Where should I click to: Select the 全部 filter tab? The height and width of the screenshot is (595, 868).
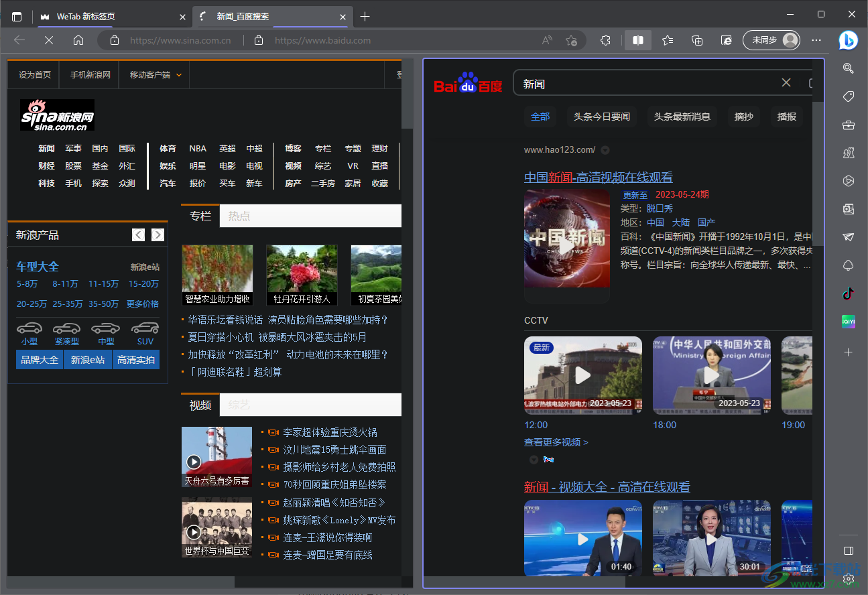click(x=540, y=117)
